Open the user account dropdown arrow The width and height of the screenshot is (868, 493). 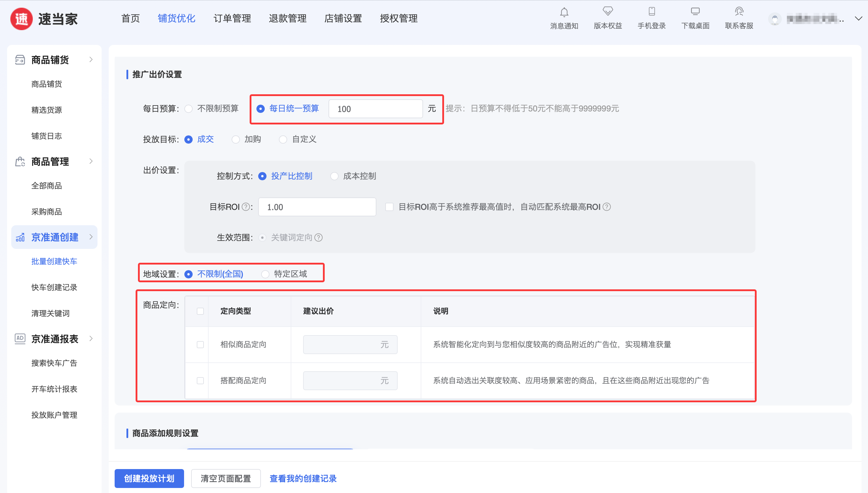[x=858, y=19]
